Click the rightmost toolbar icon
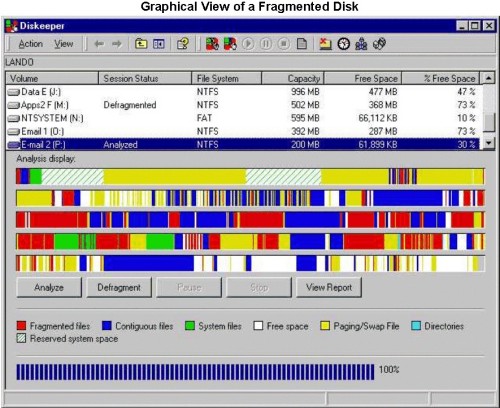 coord(379,44)
